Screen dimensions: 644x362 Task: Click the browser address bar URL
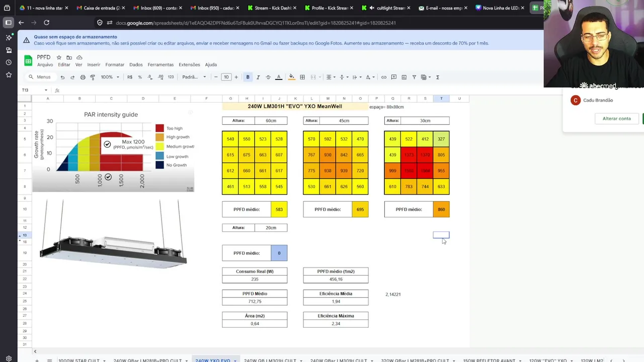click(x=256, y=23)
